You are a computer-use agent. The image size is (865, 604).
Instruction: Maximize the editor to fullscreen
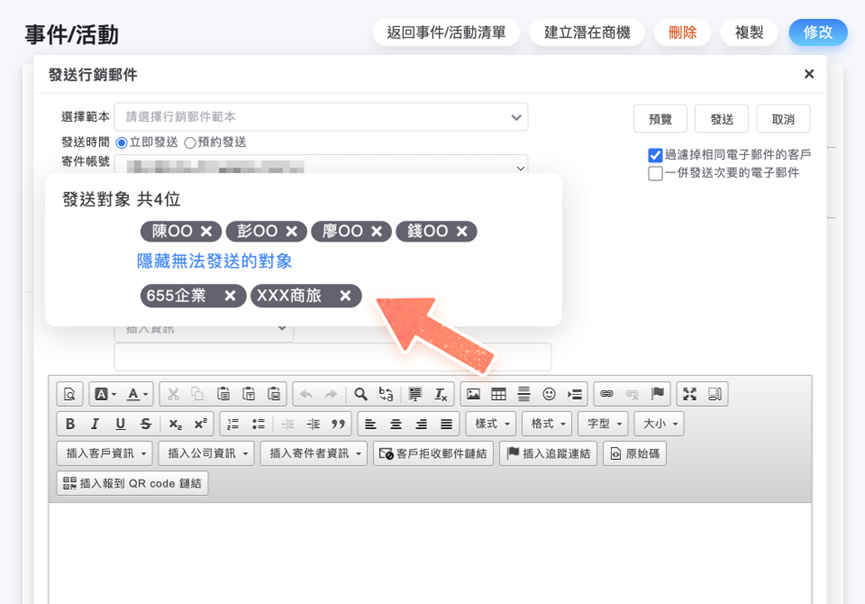(689, 394)
